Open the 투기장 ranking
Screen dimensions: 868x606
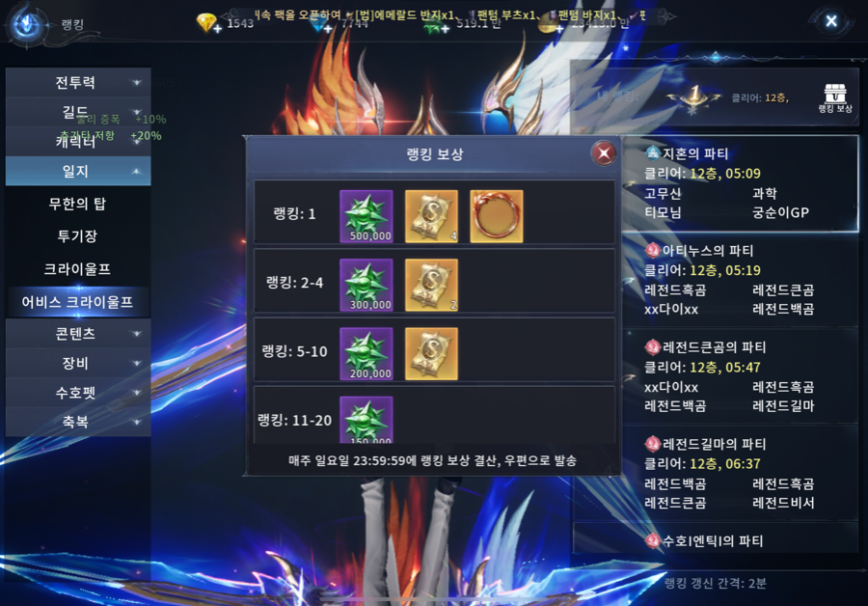[78, 236]
